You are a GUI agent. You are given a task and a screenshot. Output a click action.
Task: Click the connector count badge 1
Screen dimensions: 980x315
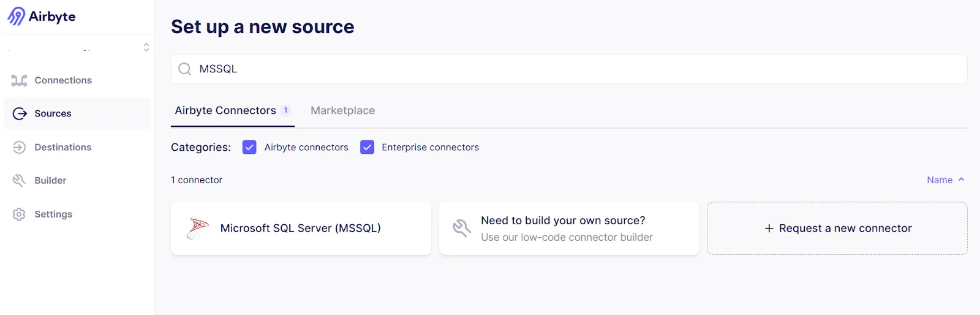(x=285, y=110)
